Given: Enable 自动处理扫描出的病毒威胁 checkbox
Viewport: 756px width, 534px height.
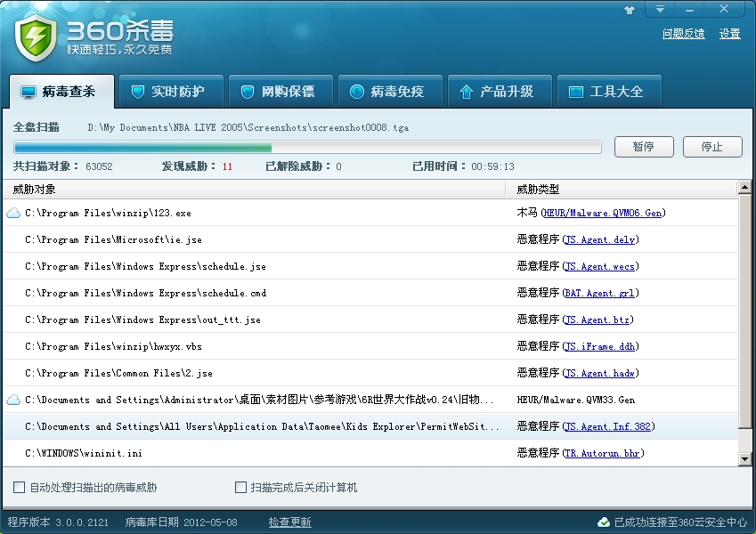Looking at the screenshot, I should [x=20, y=488].
